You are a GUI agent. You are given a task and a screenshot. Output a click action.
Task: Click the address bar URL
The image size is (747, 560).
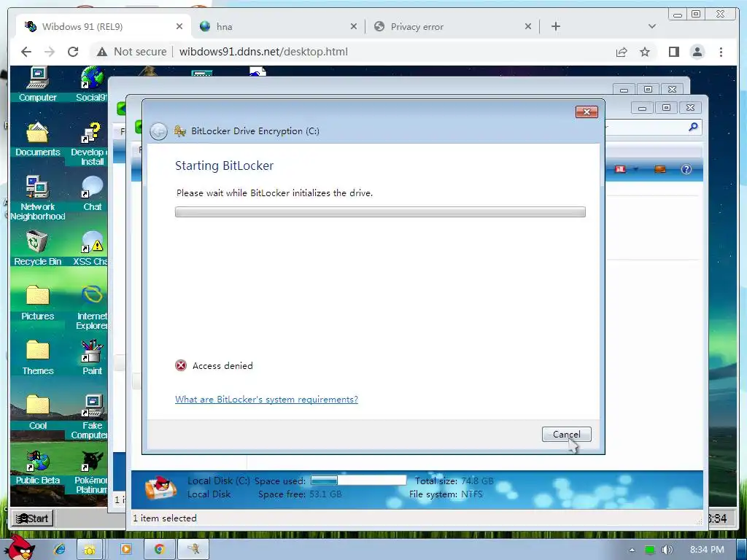pos(263,52)
